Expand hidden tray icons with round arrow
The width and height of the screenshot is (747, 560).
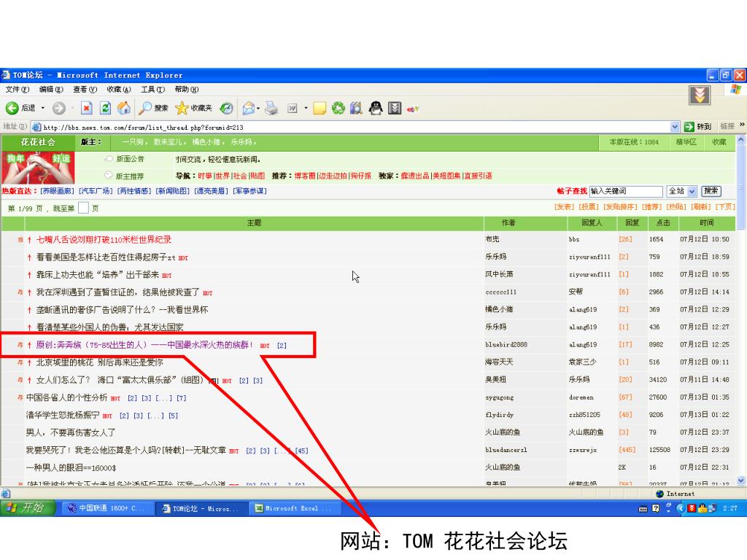[x=681, y=508]
